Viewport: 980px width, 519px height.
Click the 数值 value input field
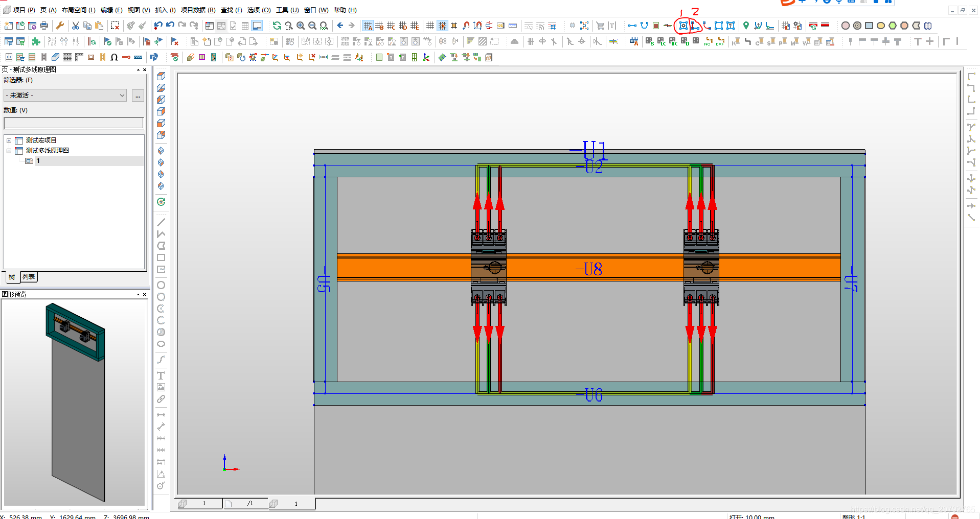(74, 123)
